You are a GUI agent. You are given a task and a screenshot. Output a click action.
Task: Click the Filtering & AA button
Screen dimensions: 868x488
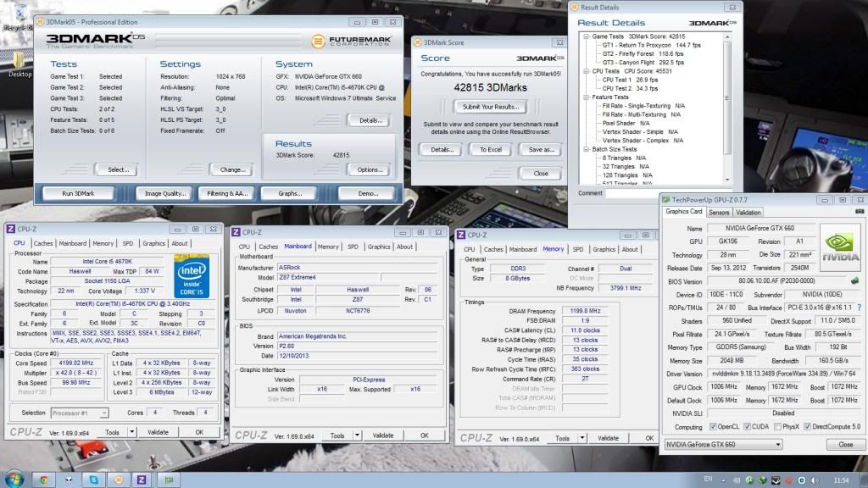[227, 194]
